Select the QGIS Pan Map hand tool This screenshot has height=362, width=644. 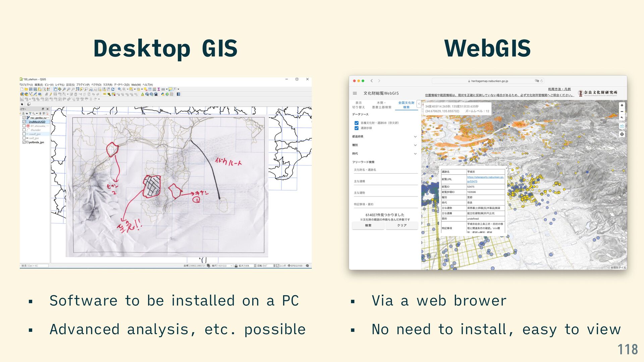[x=55, y=89]
